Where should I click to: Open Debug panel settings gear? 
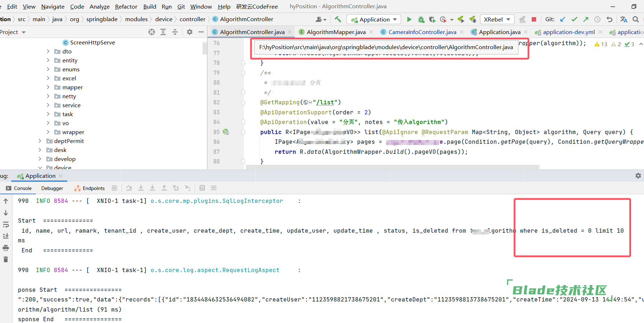tap(638, 176)
